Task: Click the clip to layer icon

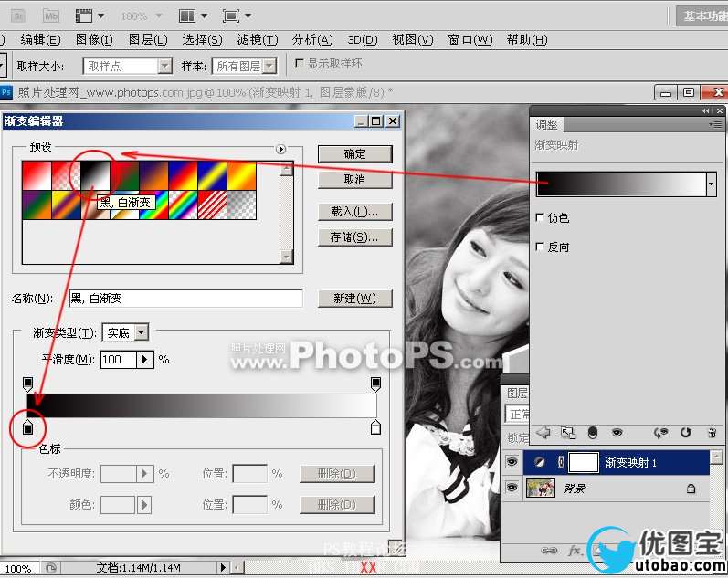Action: 592,433
